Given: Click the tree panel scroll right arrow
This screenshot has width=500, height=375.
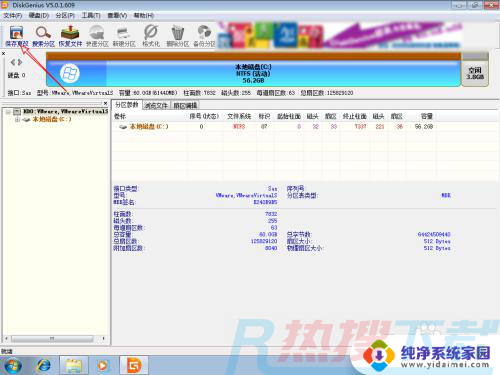Looking at the screenshot, I should point(104,339).
